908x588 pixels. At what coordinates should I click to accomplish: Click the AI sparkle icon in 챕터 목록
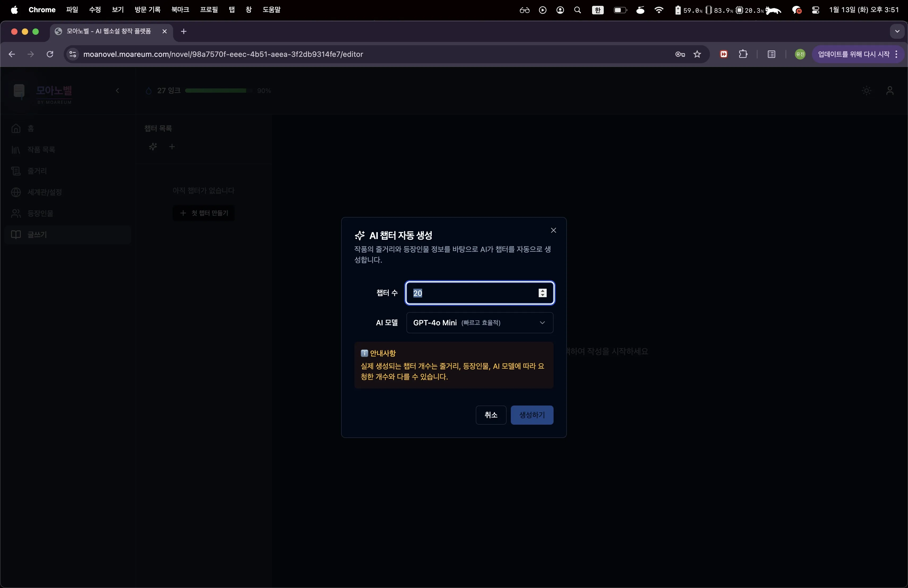153,147
